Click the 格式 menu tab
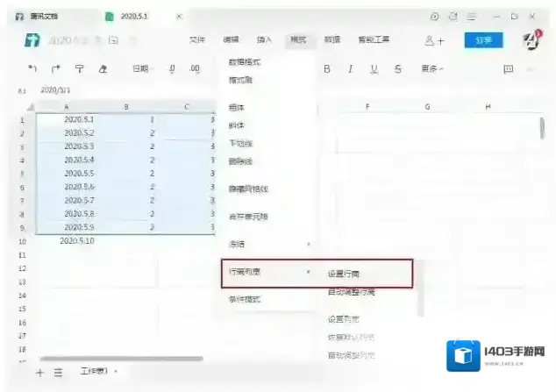Image resolution: width=556 pixels, height=392 pixels. [298, 39]
